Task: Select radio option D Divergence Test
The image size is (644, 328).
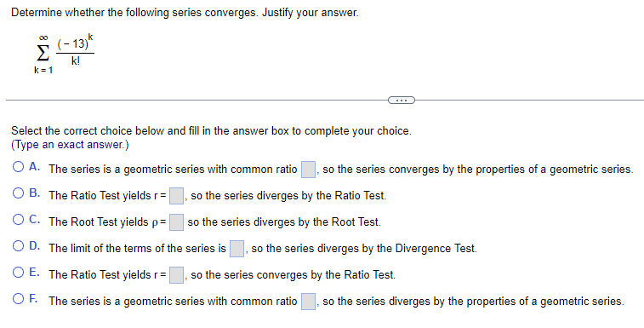Action: (x=18, y=246)
